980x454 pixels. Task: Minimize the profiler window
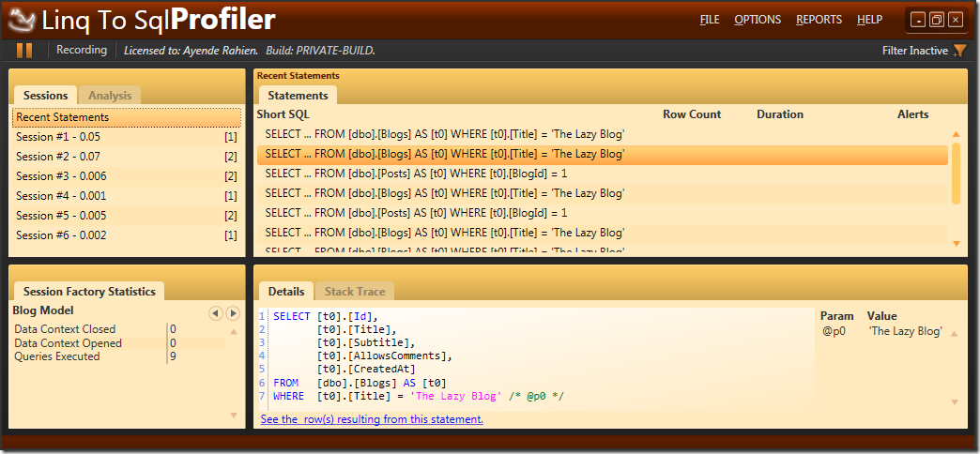click(x=917, y=20)
